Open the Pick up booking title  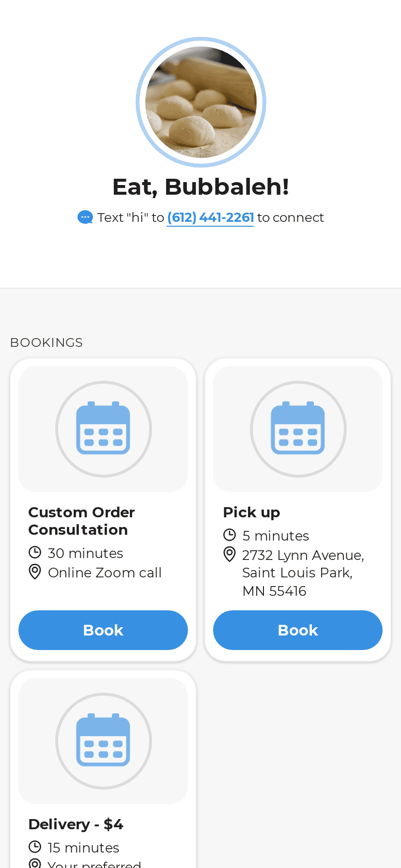(251, 512)
